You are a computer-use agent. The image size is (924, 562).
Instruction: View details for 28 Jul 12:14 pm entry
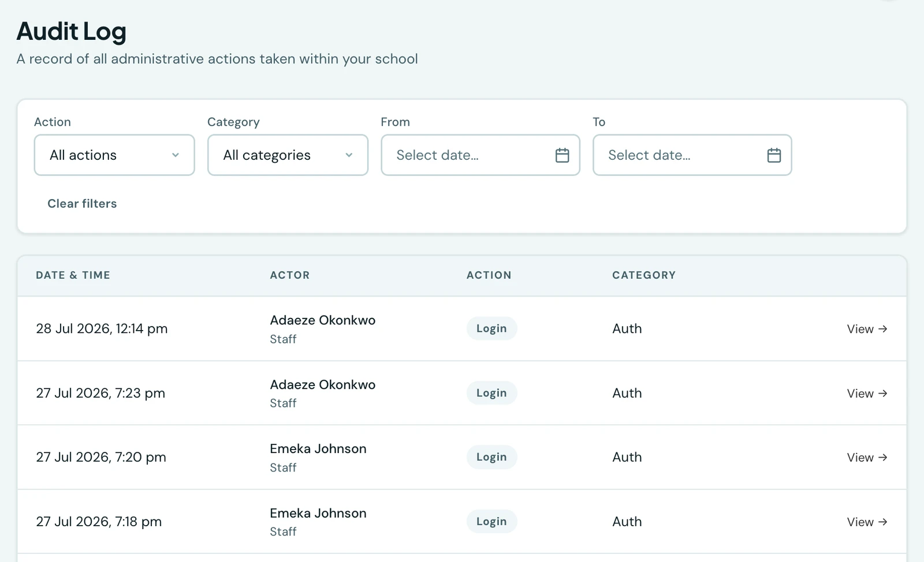[867, 329]
